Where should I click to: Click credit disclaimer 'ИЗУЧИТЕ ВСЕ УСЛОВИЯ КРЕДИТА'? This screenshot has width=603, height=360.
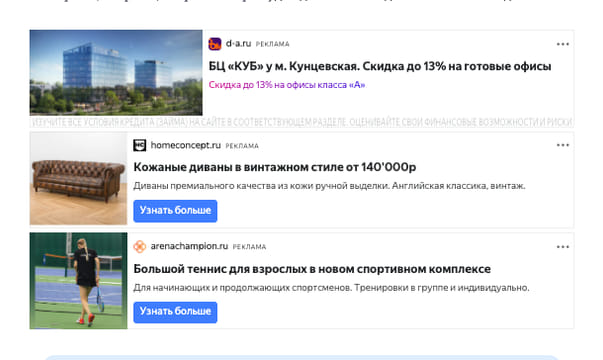pyautogui.click(x=302, y=122)
